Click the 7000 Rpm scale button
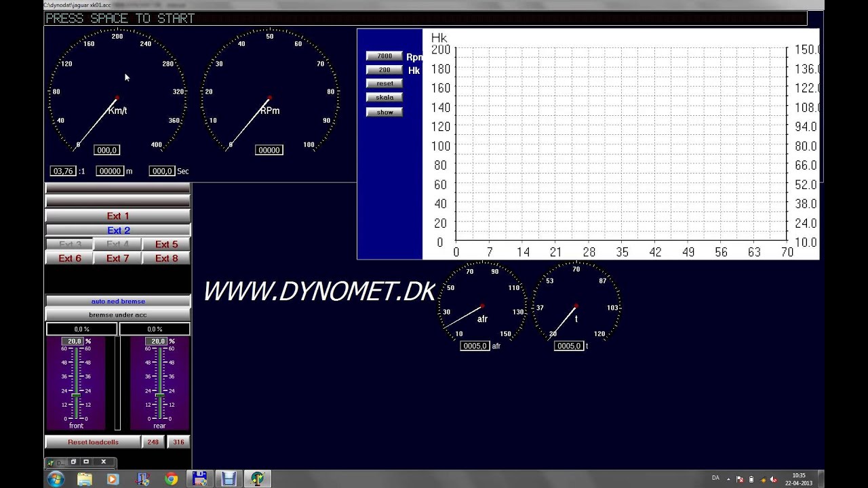The image size is (868, 488). (x=384, y=56)
